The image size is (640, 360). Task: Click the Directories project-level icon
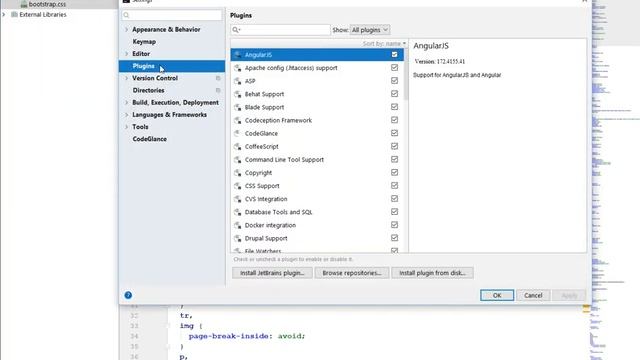(x=218, y=90)
